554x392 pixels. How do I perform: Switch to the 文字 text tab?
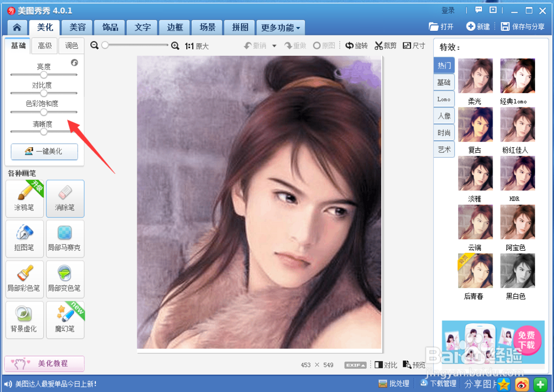[142, 27]
